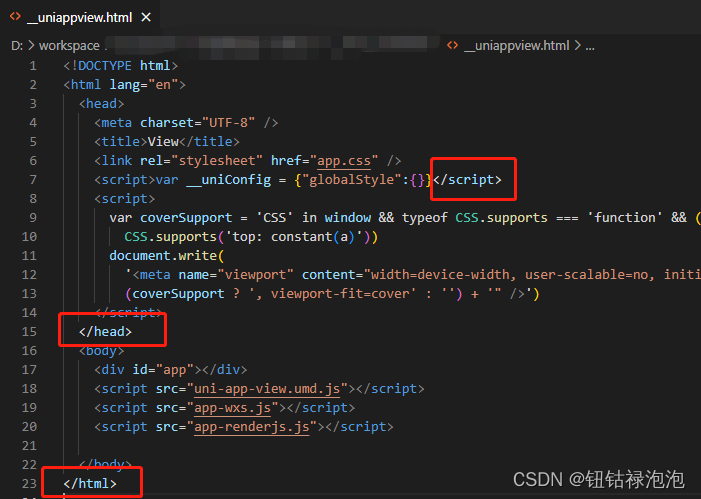Click line number 23 in gutter
This screenshot has height=499, width=701.
(x=30, y=484)
